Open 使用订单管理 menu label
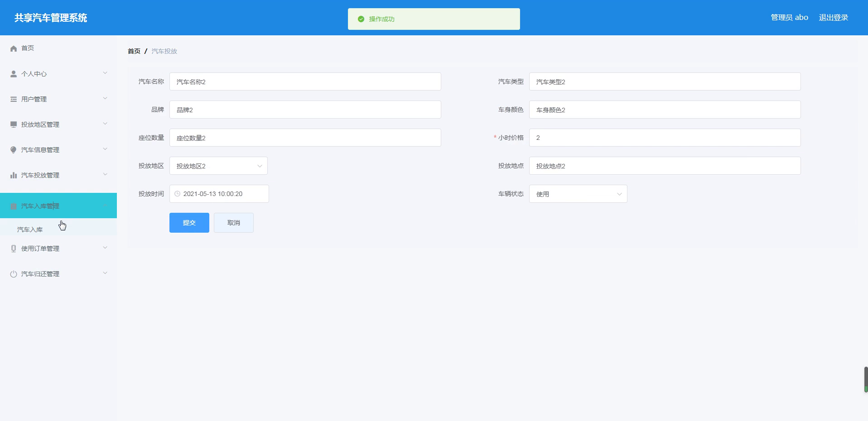This screenshot has width=868, height=421. (40, 249)
